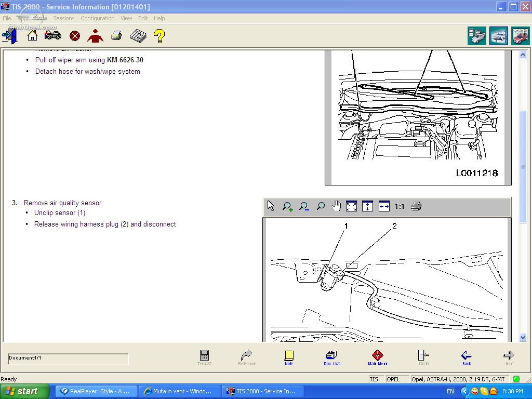Go Back to the previous document
532x399 pixels.
coord(467,357)
